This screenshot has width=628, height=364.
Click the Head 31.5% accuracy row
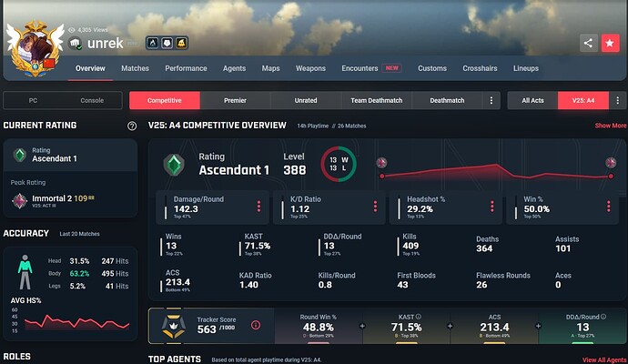coord(88,261)
